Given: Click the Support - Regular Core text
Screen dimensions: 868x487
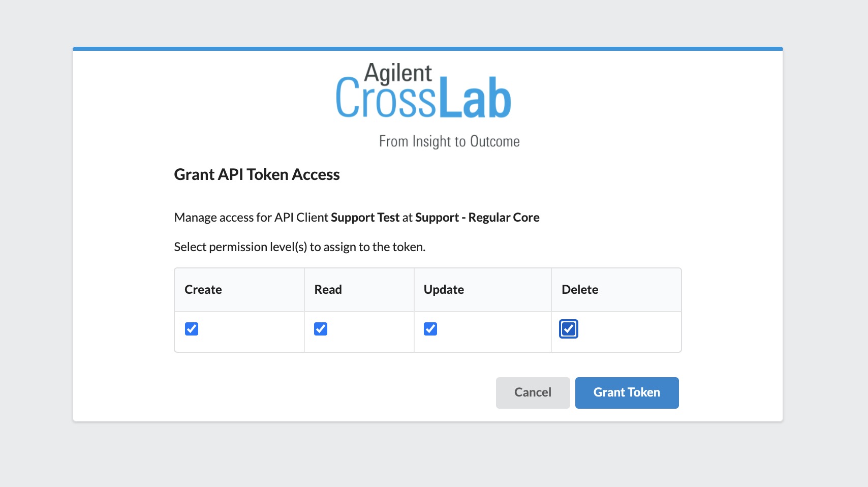Looking at the screenshot, I should coord(477,218).
